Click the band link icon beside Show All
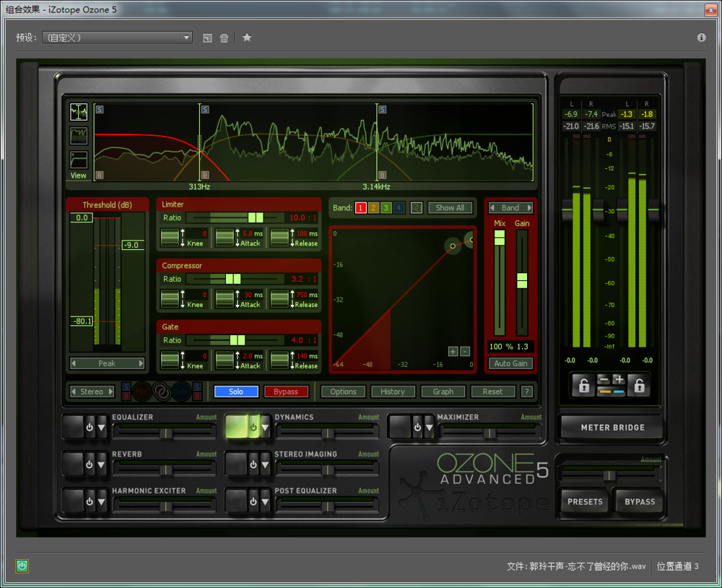 [x=417, y=208]
